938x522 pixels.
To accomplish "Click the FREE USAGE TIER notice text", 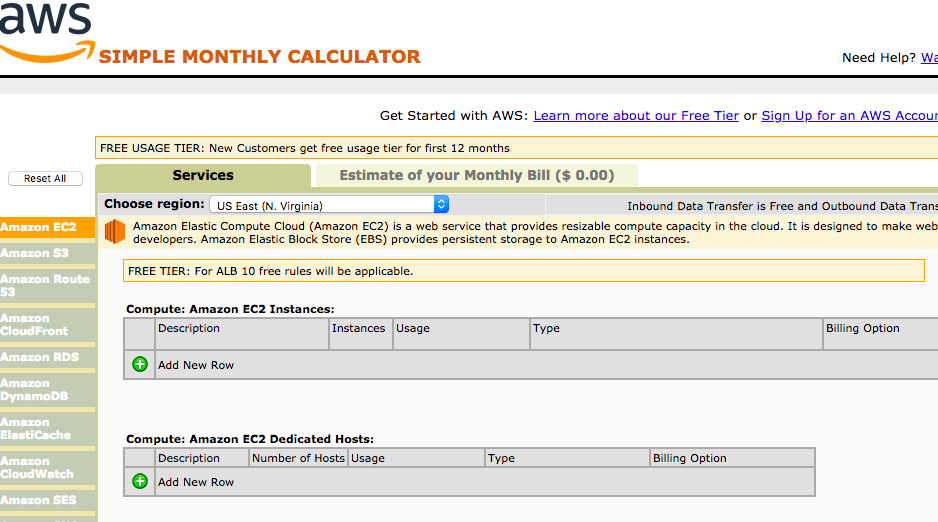I will (x=305, y=148).
